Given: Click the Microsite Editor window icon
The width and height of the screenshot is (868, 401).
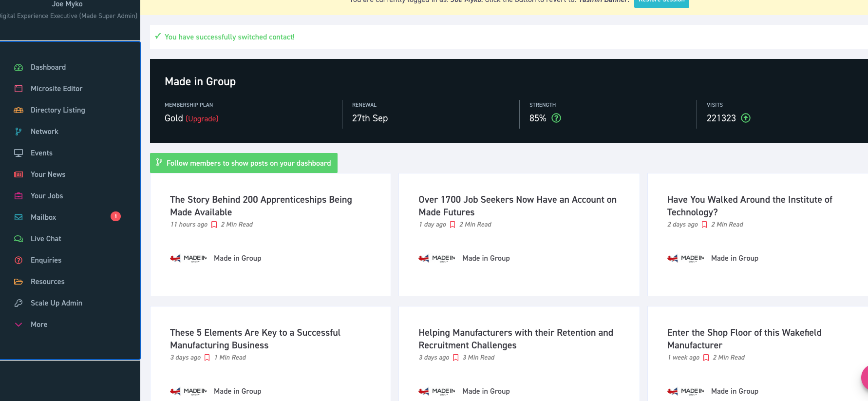Looking at the screenshot, I should coord(19,89).
